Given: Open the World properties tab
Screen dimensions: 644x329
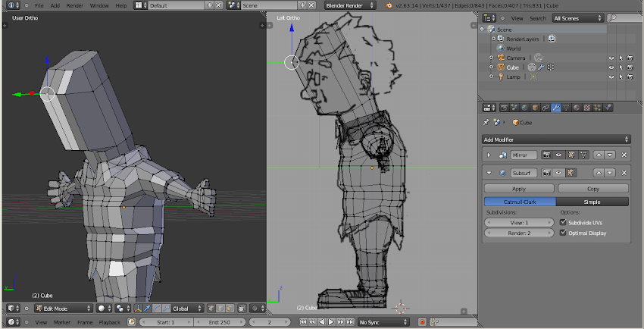Looking at the screenshot, I should tap(524, 108).
